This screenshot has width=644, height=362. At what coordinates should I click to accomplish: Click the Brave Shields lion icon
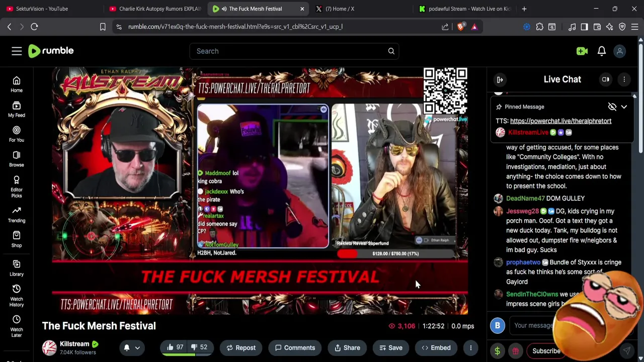click(x=460, y=27)
